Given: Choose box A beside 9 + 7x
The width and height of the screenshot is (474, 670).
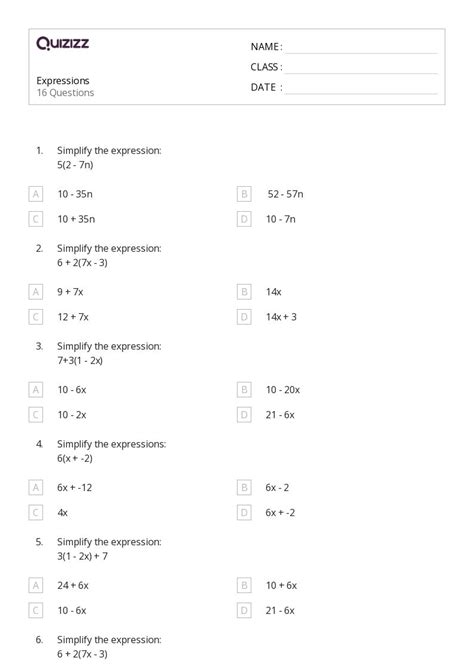Looking at the screenshot, I should 35,292.
